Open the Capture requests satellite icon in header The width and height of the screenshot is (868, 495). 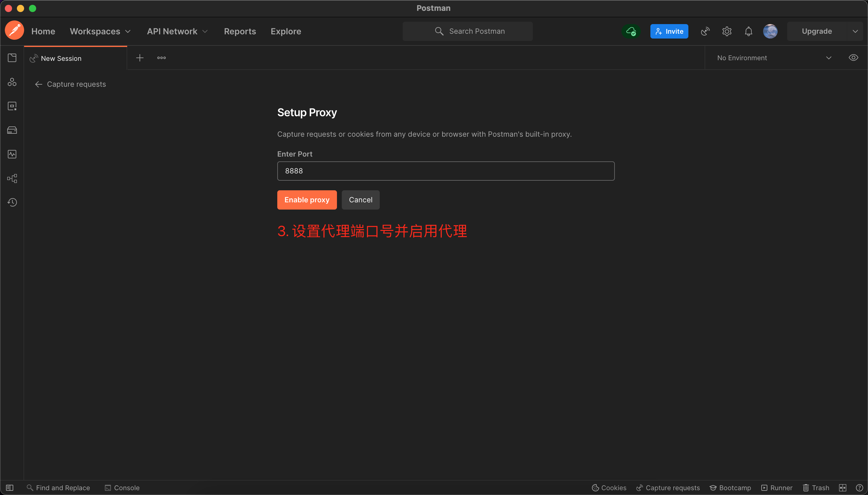pyautogui.click(x=704, y=31)
